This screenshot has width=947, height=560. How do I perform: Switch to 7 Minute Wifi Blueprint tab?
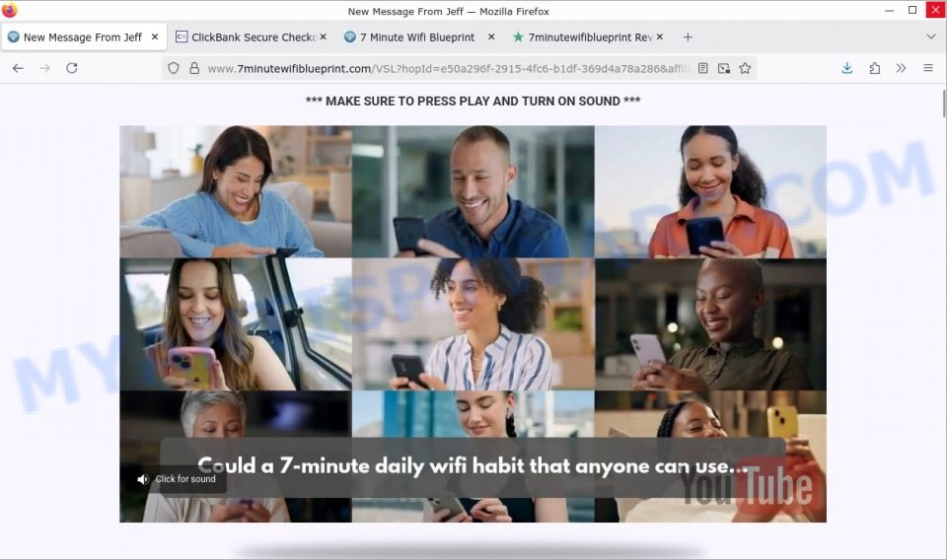pos(420,37)
